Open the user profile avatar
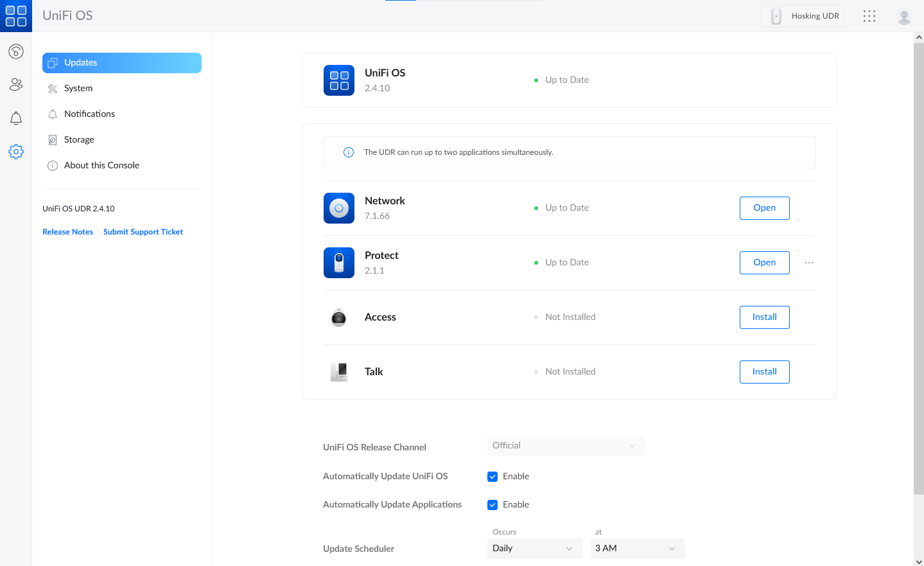The height and width of the screenshot is (566, 924). [x=904, y=17]
